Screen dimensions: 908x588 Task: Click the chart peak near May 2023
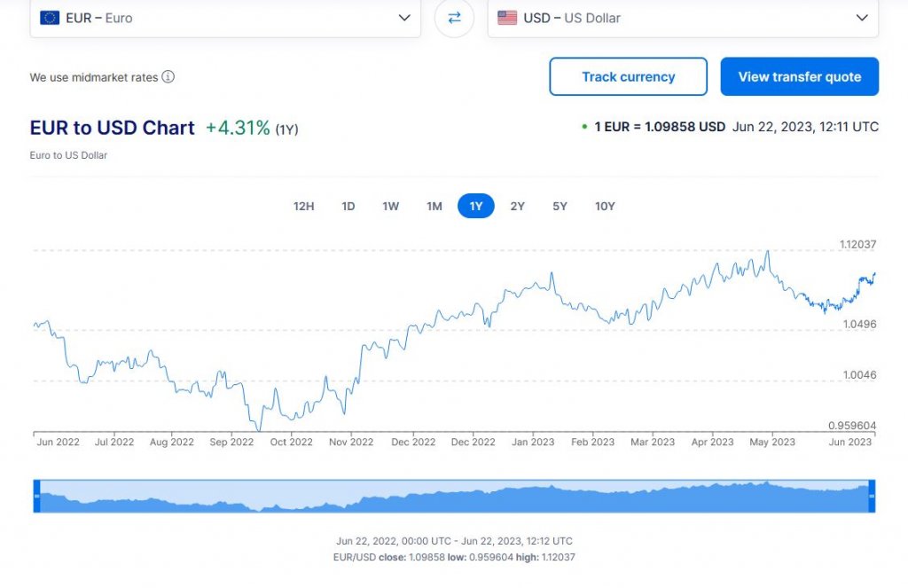[x=766, y=253]
